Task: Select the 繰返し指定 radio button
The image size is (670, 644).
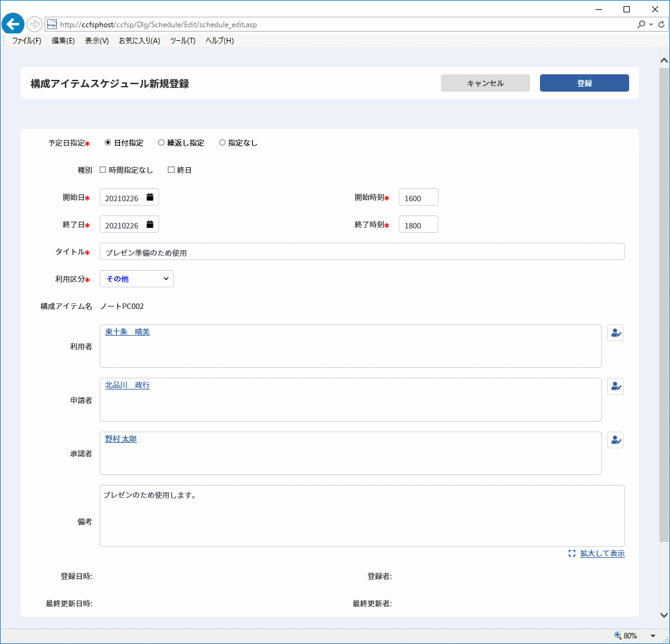Action: 161,142
